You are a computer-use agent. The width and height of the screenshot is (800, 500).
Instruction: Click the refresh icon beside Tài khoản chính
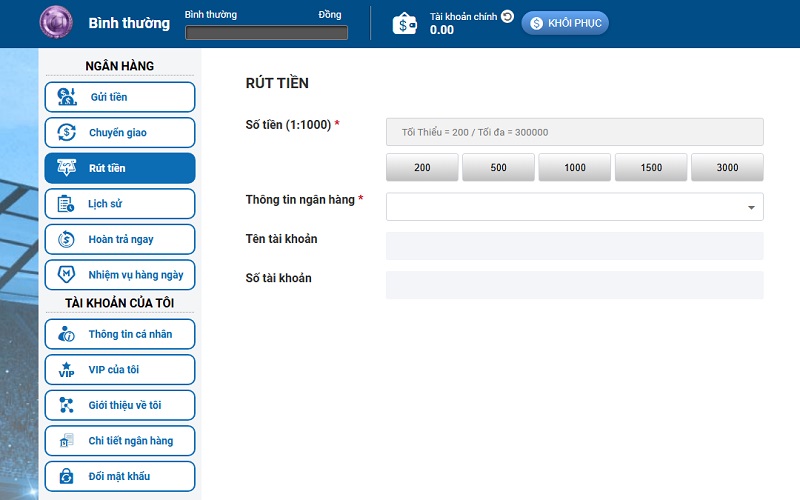pos(507,16)
